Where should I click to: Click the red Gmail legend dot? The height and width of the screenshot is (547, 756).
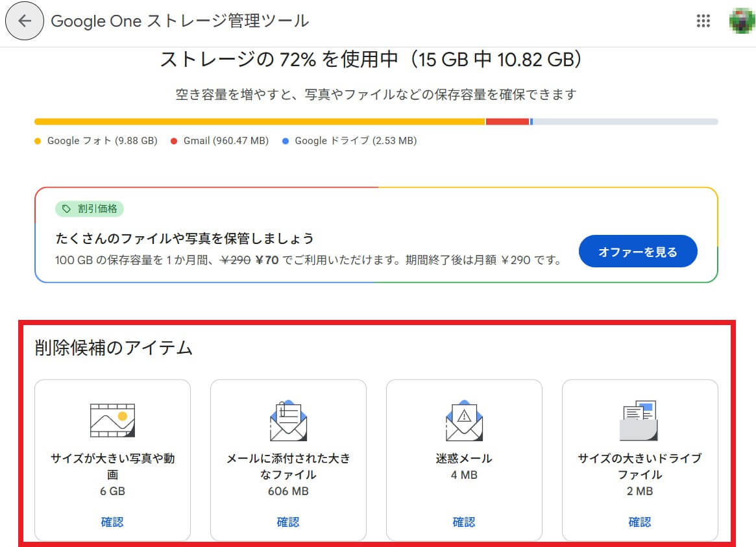click(x=174, y=141)
